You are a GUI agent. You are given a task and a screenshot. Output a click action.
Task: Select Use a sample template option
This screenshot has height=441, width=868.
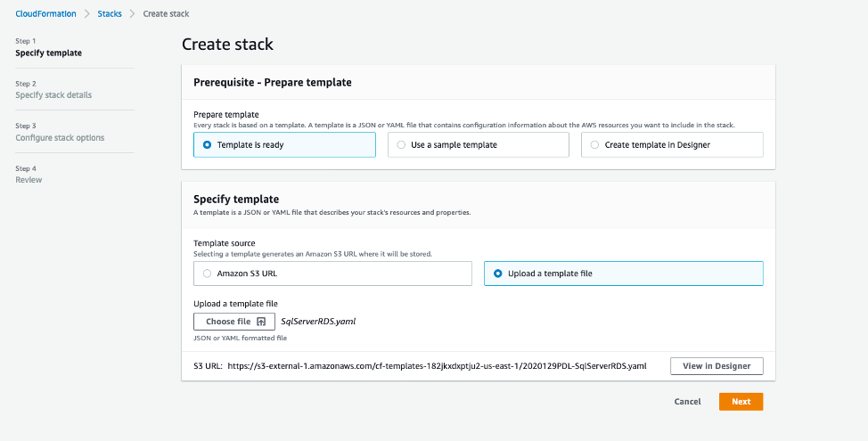[401, 144]
